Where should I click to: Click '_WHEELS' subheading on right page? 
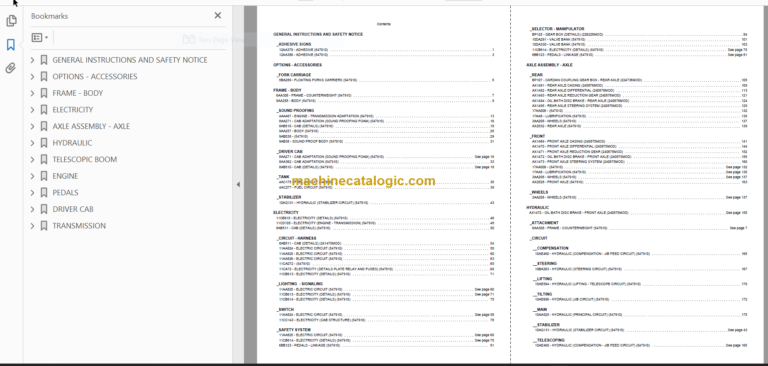(539, 192)
